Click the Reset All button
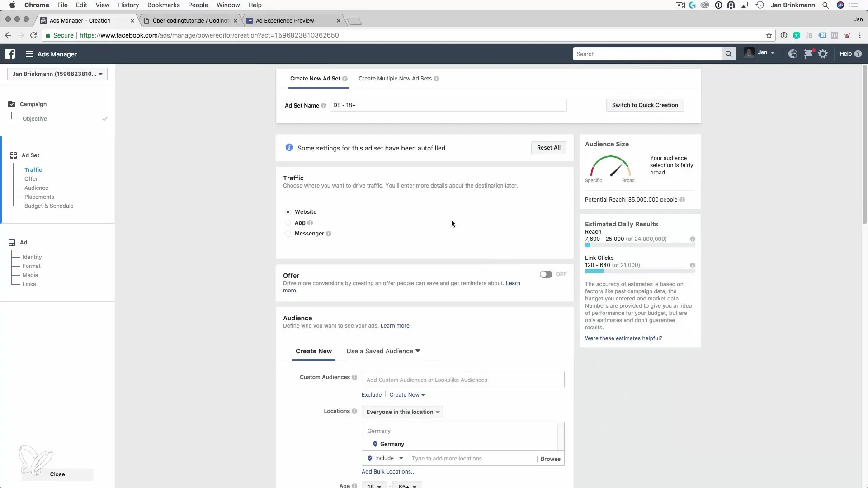The width and height of the screenshot is (868, 488). coord(548,148)
